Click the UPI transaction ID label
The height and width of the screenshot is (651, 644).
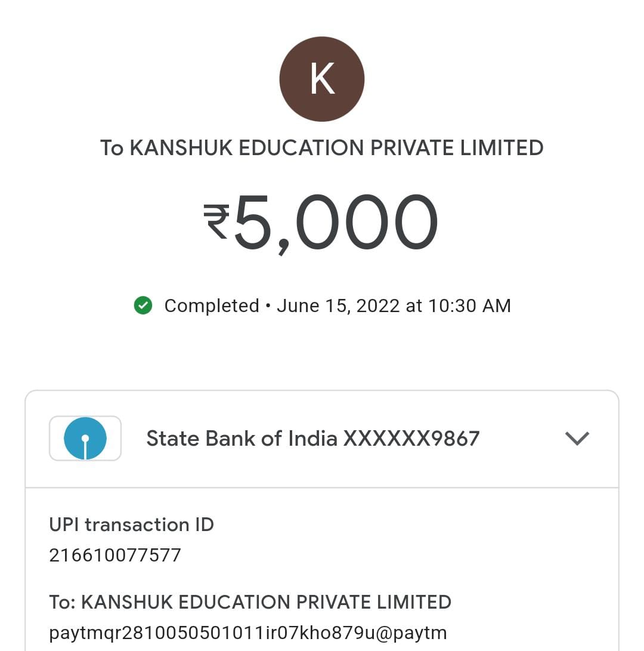tap(131, 524)
